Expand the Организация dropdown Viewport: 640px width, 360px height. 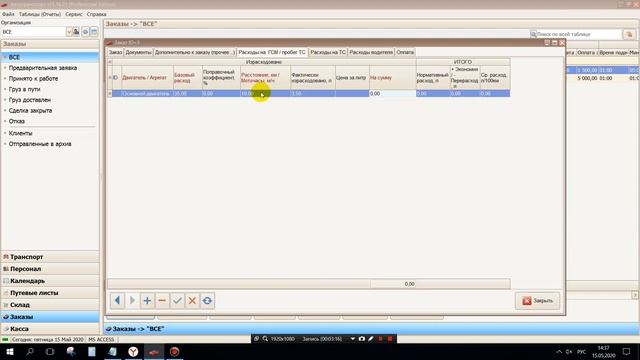click(69, 32)
